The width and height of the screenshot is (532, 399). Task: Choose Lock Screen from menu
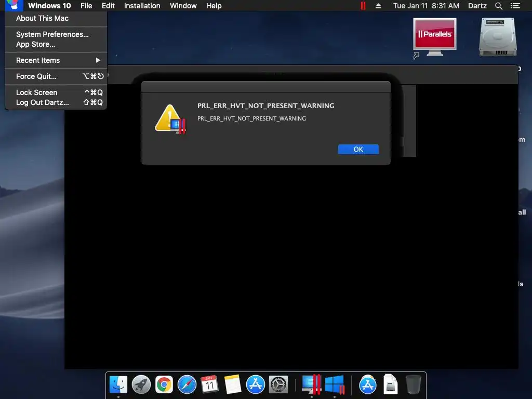click(56, 92)
